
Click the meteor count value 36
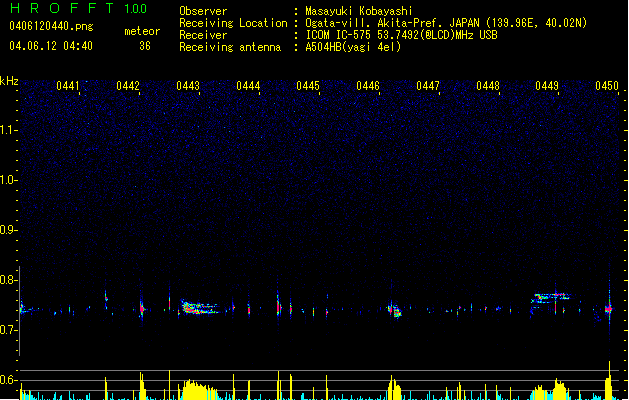pos(145,46)
